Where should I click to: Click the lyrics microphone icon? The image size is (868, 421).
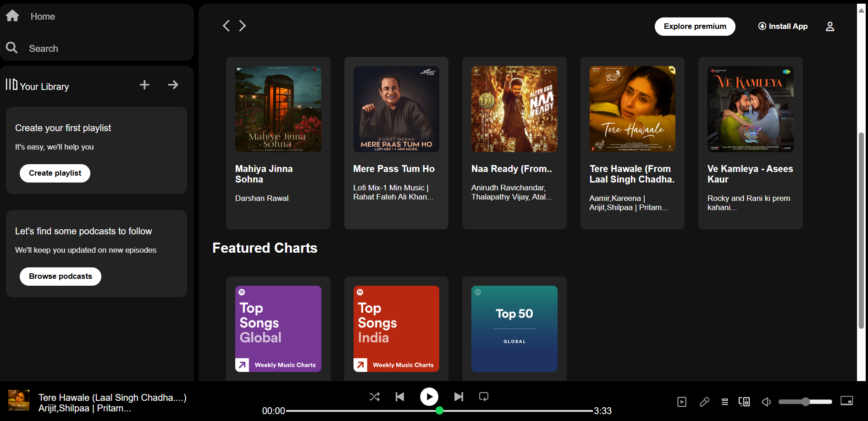[x=705, y=402]
